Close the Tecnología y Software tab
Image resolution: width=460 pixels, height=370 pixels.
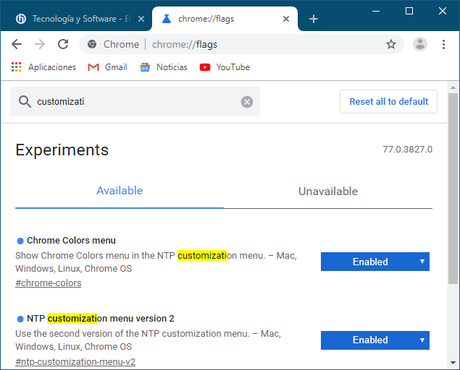pyautogui.click(x=141, y=19)
